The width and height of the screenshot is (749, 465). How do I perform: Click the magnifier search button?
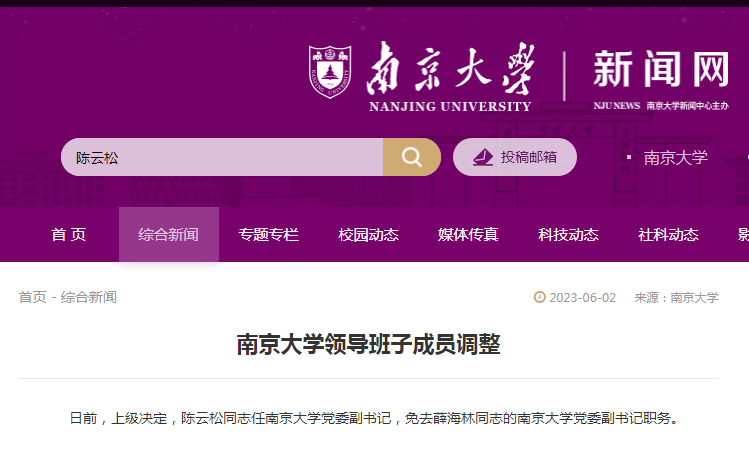click(x=411, y=157)
